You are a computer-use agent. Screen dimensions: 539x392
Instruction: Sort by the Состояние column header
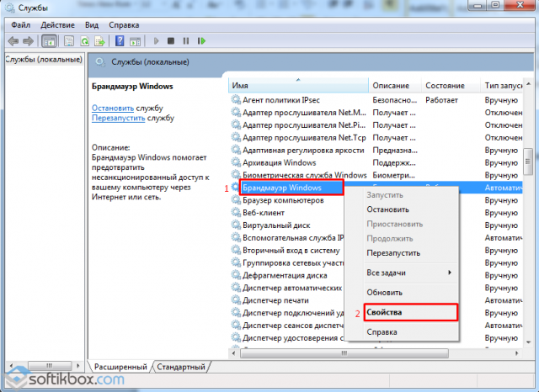(x=451, y=86)
